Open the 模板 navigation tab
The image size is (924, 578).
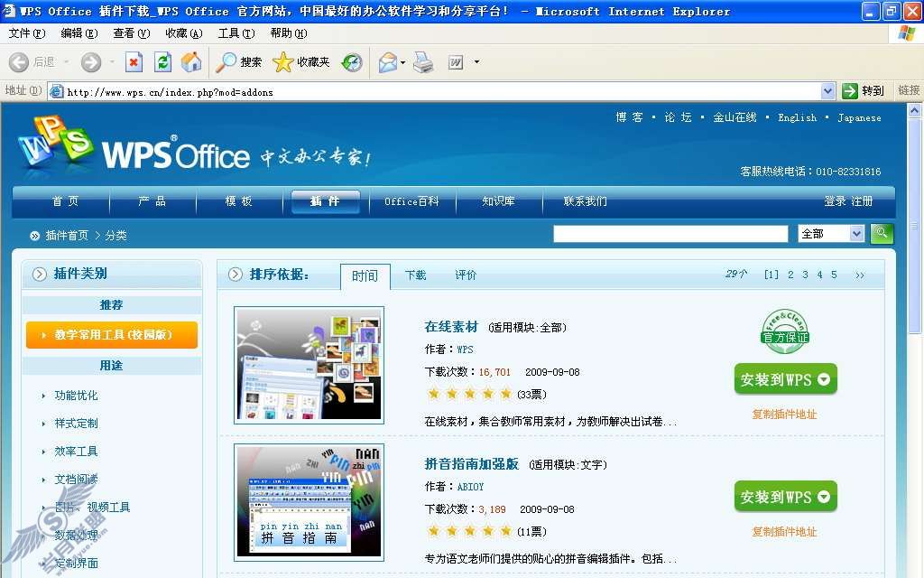(x=238, y=201)
